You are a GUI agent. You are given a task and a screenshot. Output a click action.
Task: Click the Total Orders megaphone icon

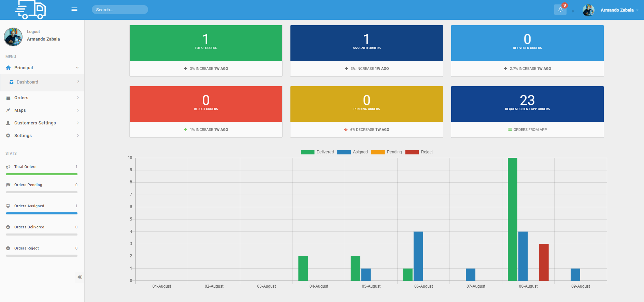(x=8, y=167)
